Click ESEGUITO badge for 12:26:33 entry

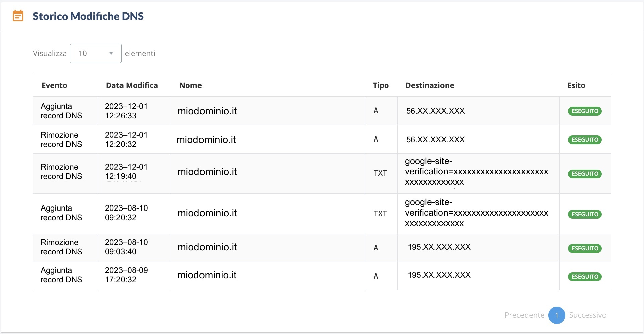click(585, 111)
